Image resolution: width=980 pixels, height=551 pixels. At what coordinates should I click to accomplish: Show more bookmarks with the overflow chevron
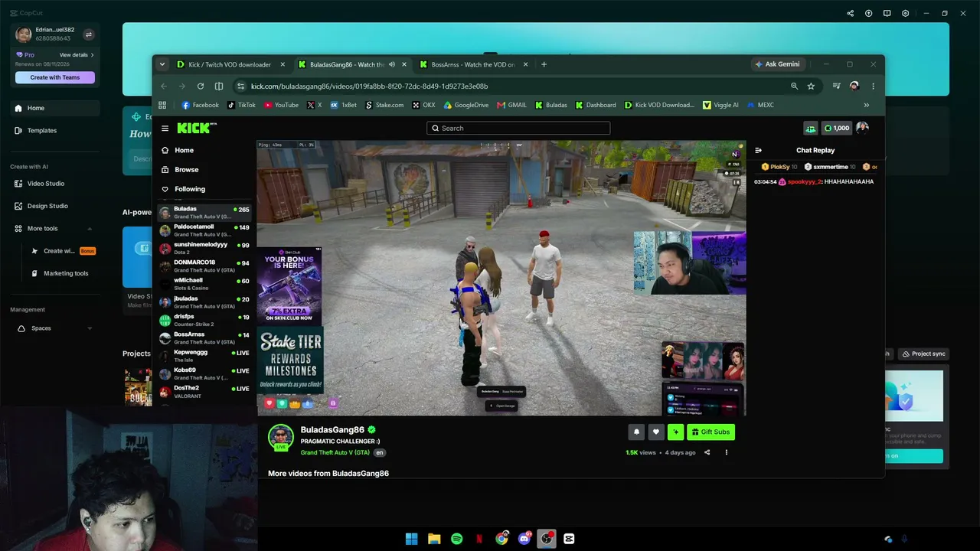[x=867, y=105]
